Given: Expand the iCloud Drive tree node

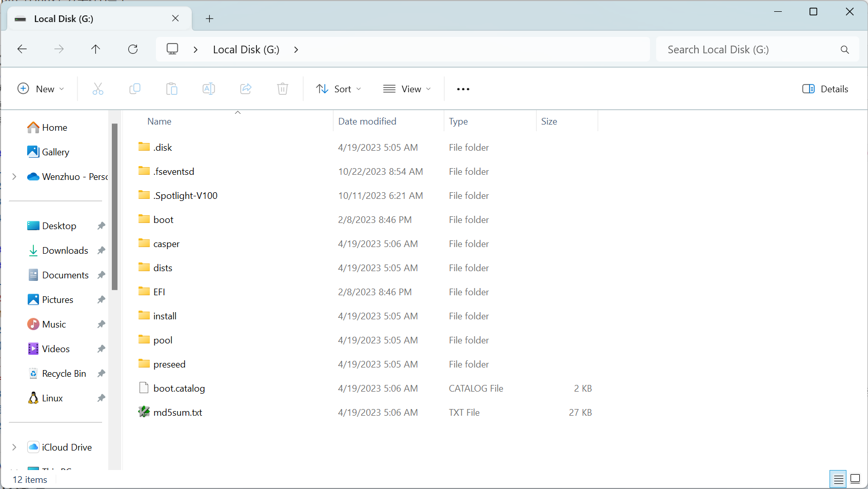Looking at the screenshot, I should tap(14, 447).
